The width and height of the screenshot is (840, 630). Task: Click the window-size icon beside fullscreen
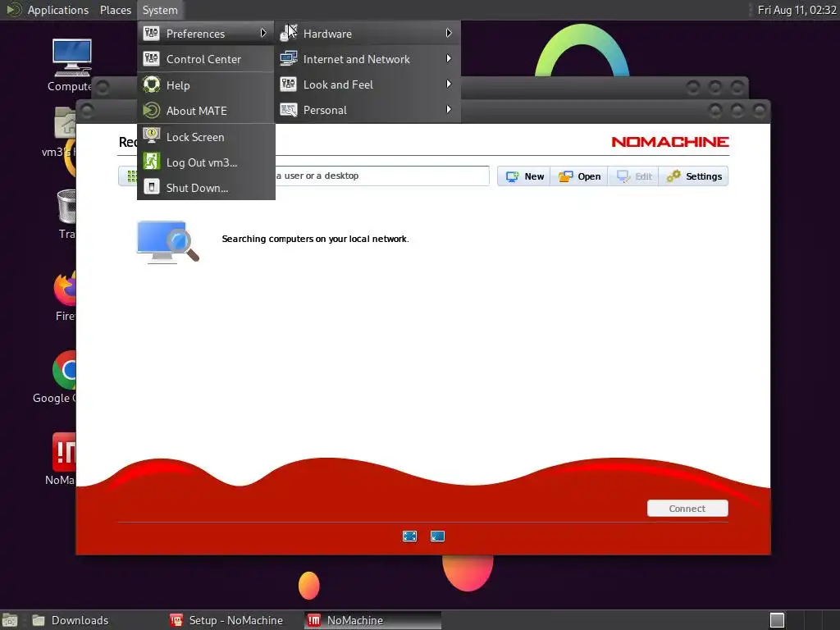(438, 536)
